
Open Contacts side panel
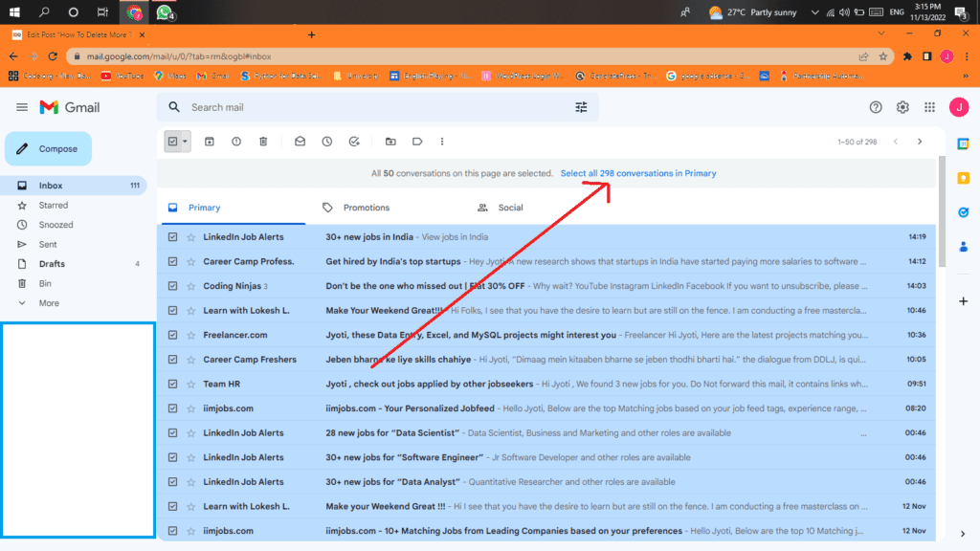coord(963,247)
